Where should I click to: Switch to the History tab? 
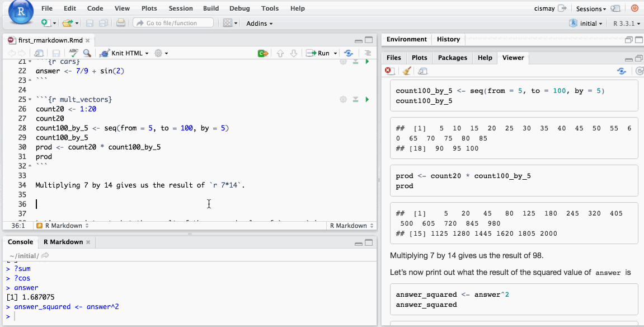(x=448, y=39)
